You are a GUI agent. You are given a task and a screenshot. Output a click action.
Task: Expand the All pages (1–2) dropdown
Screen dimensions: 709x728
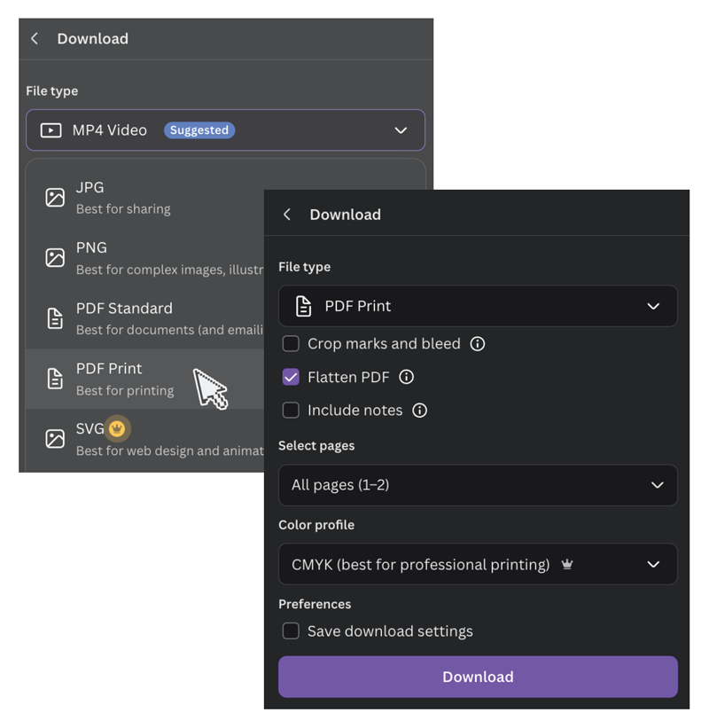click(478, 485)
